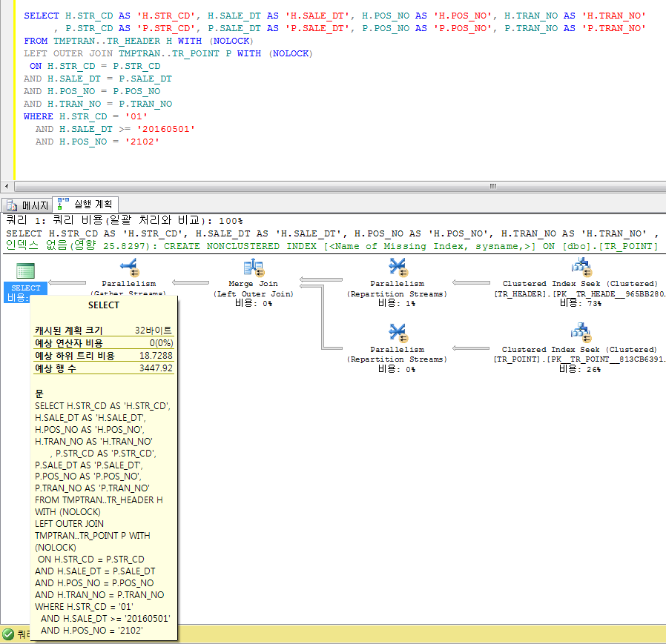666x644 pixels.
Task: Click the tooltip SELECT title
Action: click(x=104, y=305)
